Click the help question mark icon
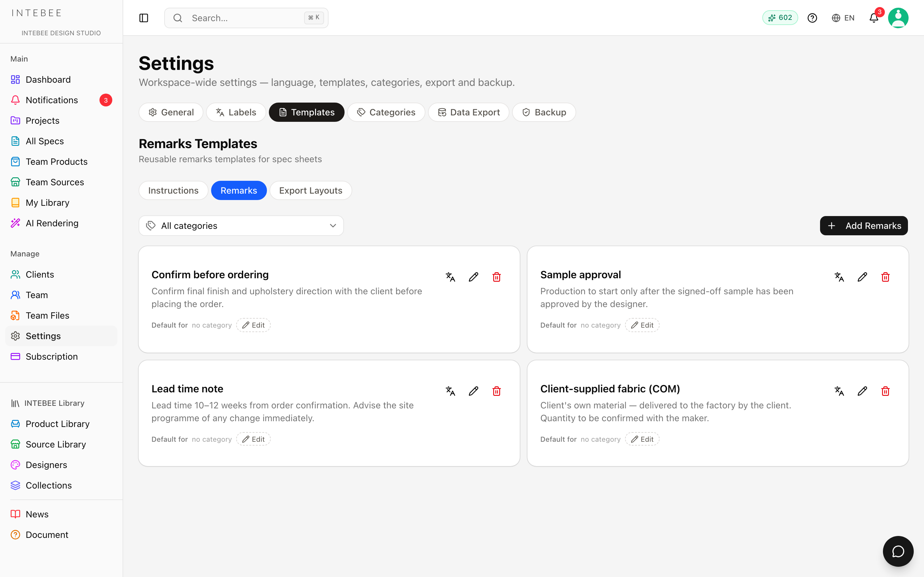This screenshot has width=924, height=577. pos(812,18)
